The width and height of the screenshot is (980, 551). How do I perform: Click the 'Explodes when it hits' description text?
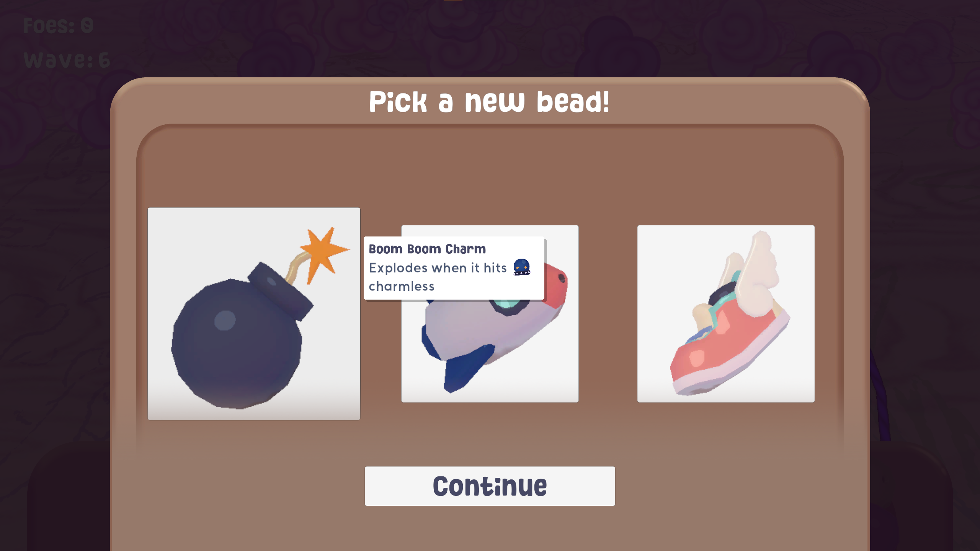(438, 268)
